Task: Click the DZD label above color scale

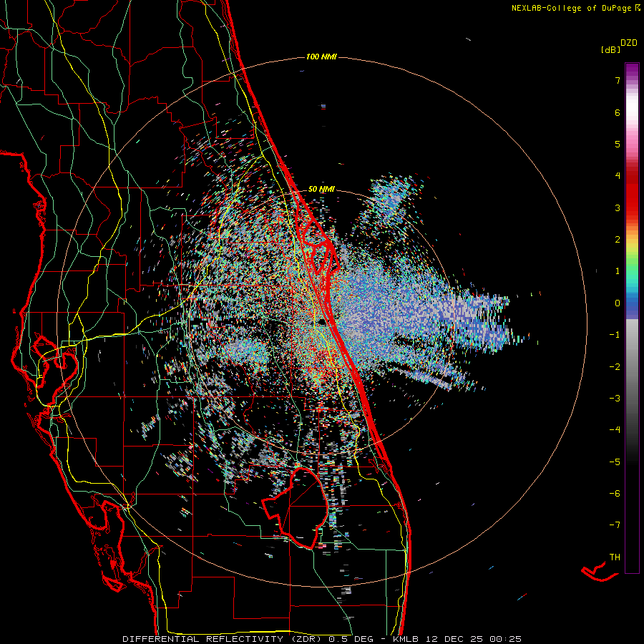Action: [x=629, y=43]
